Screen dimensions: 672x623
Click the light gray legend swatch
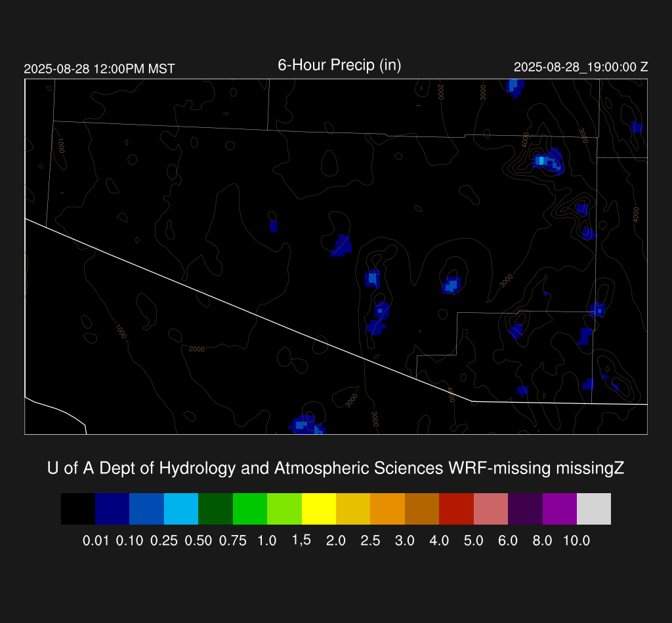pyautogui.click(x=594, y=509)
